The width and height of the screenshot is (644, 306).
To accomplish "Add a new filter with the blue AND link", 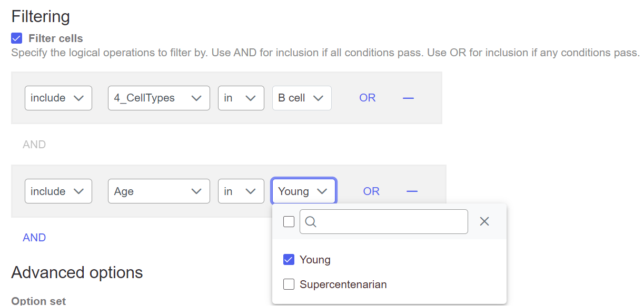I will 34,238.
